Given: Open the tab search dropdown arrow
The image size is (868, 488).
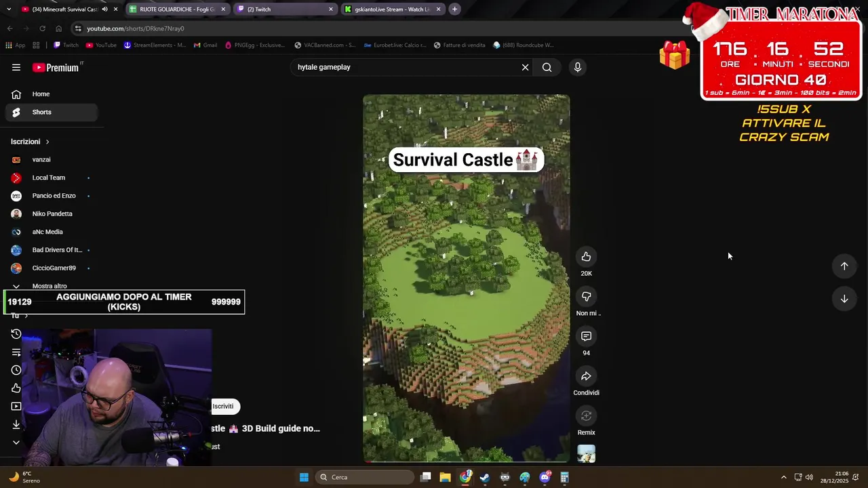Looking at the screenshot, I should pyautogui.click(x=7, y=9).
